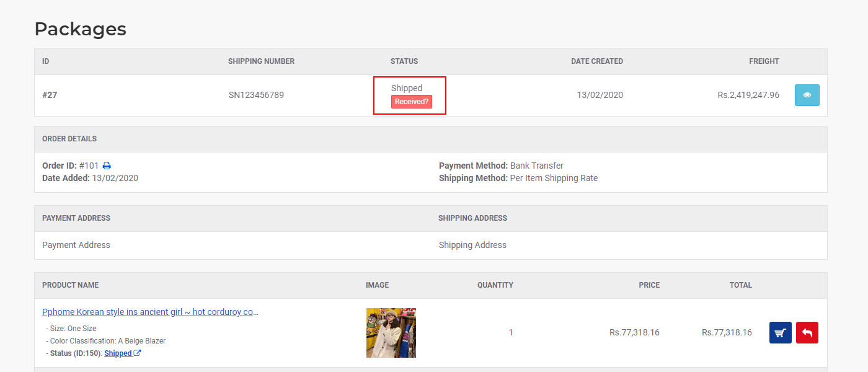Click the STATUS column header
This screenshot has width=868, height=372.
404,61
